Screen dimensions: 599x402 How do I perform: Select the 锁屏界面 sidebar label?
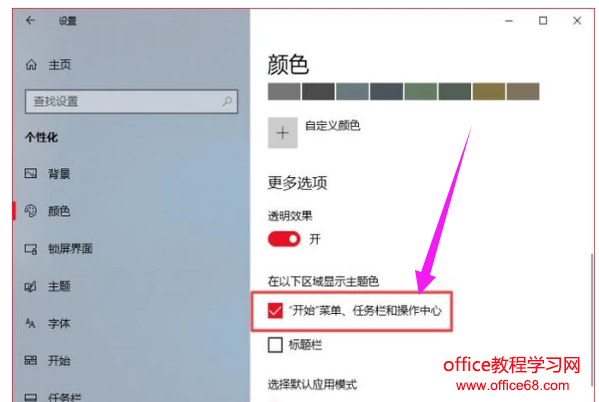click(x=70, y=249)
